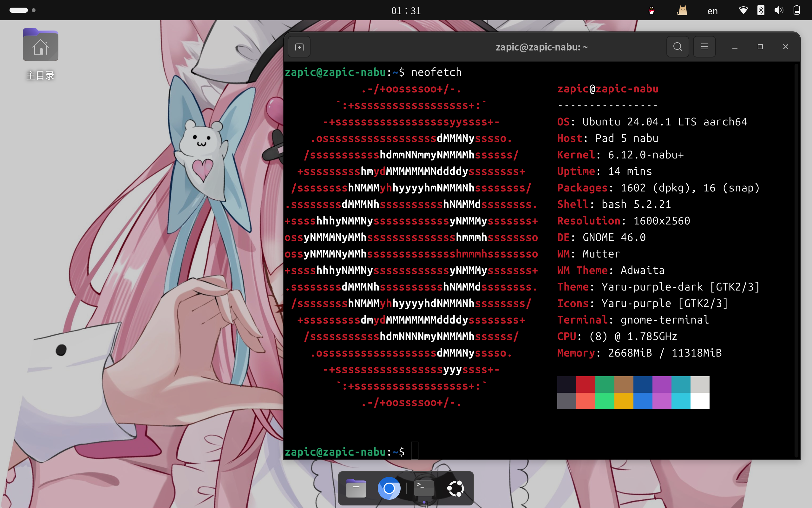Image resolution: width=812 pixels, height=508 pixels.
Task: Click the terminal cursor at bottom prompt
Action: (x=415, y=451)
